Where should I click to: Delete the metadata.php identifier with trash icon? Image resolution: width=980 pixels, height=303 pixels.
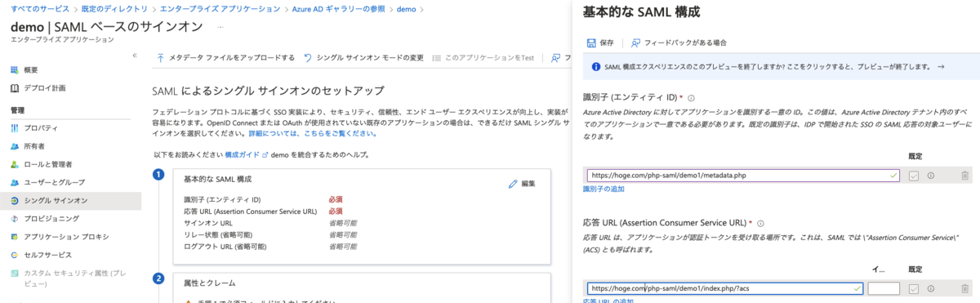pos(964,176)
